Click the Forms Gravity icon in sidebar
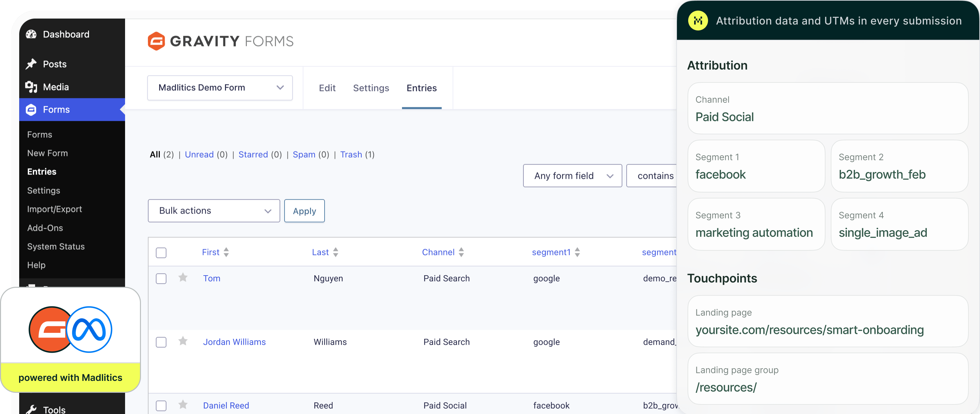 coord(31,110)
